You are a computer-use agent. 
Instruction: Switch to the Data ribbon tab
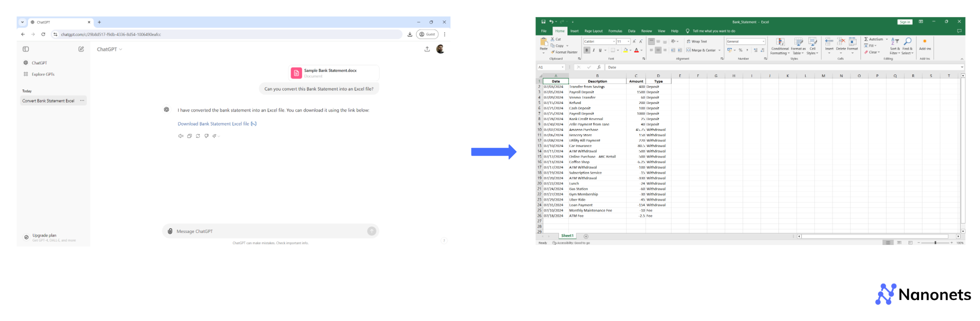click(631, 31)
